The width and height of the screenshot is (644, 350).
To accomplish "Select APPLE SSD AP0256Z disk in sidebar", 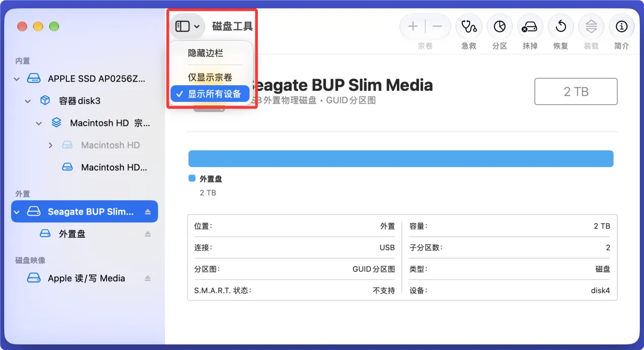I will point(85,79).
